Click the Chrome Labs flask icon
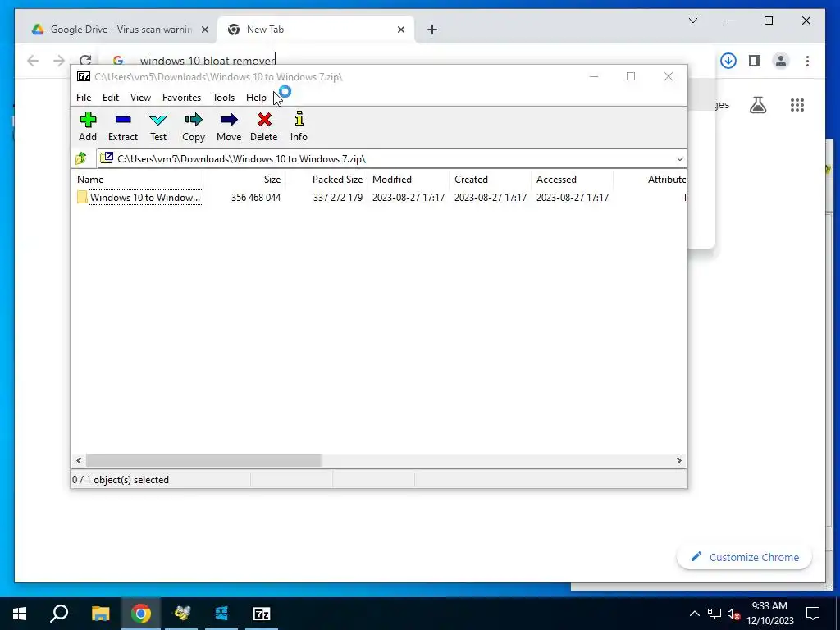The image size is (840, 630). pyautogui.click(x=757, y=105)
